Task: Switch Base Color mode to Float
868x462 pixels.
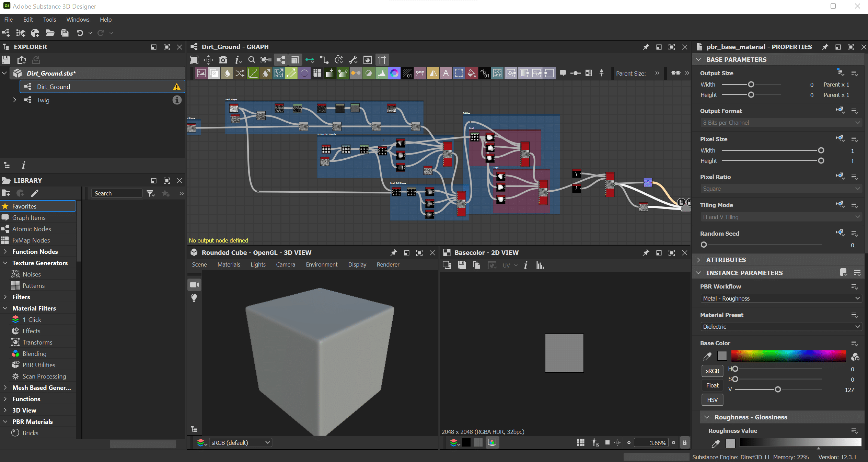Action: tap(712, 385)
